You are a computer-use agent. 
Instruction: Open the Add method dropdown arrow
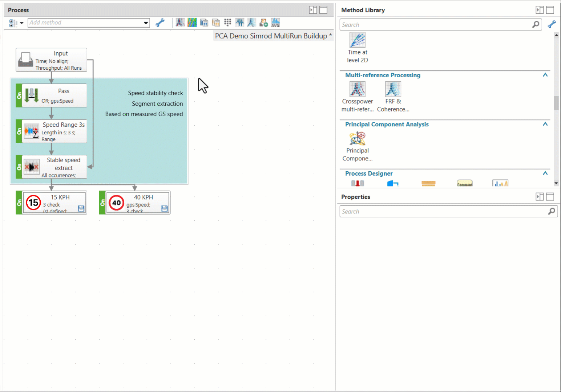click(x=146, y=23)
